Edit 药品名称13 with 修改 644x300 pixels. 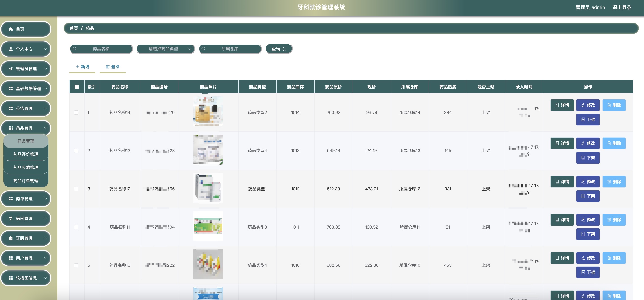[588, 143]
